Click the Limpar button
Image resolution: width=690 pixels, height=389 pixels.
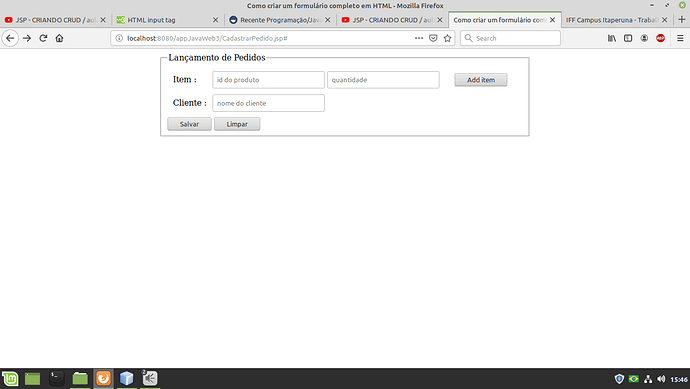click(237, 124)
